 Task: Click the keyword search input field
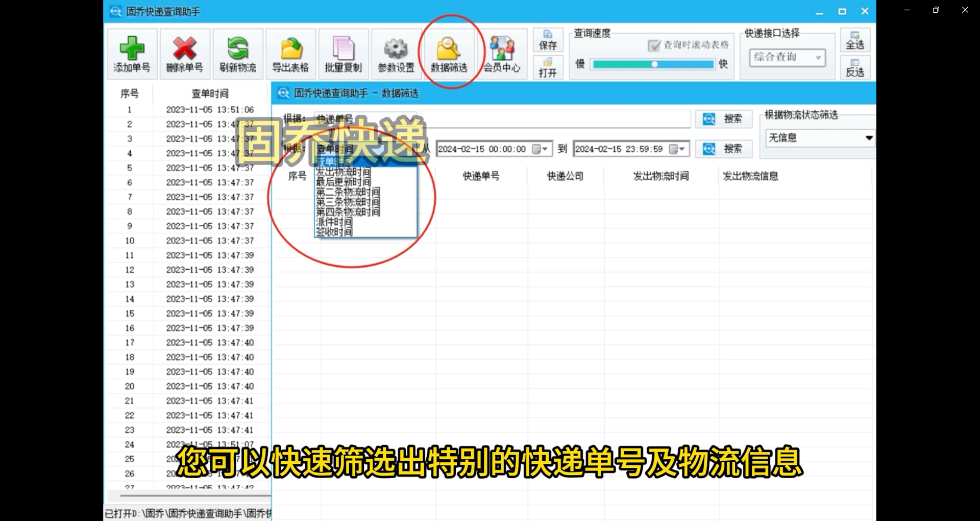pos(555,119)
